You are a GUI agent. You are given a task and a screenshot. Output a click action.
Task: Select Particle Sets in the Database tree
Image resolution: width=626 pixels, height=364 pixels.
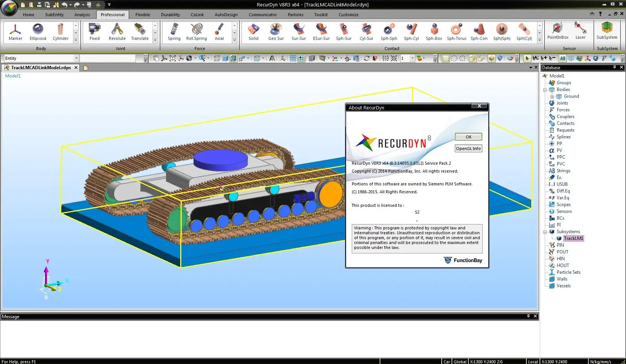tap(568, 272)
